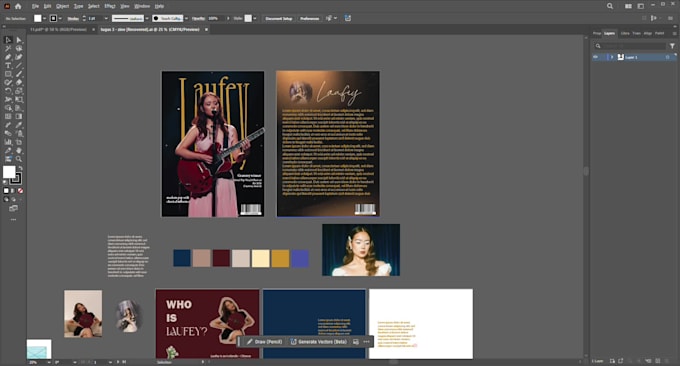Set paint mode to Gradient

point(13,190)
